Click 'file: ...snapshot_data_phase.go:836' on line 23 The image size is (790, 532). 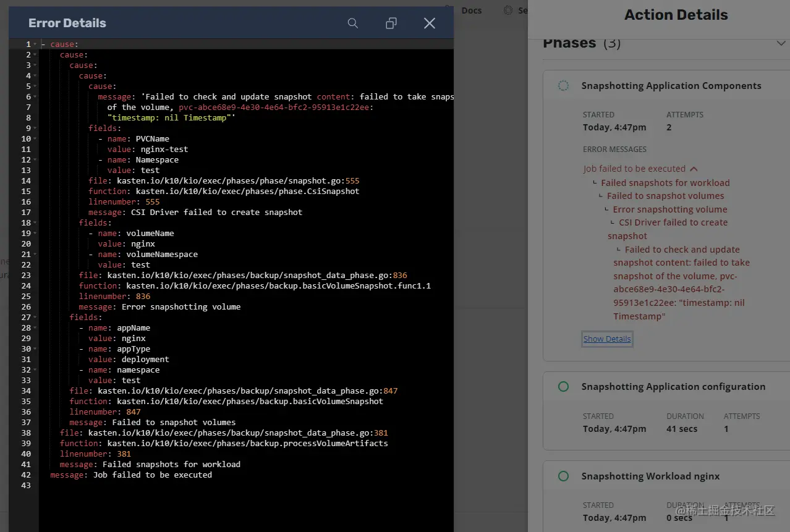pos(243,276)
